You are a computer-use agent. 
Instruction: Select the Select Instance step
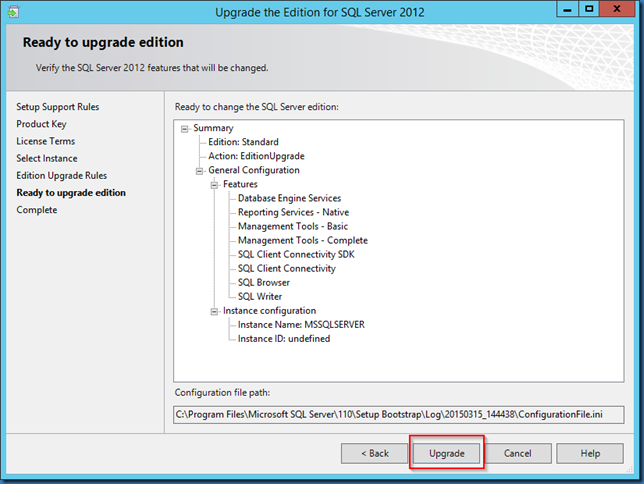point(47,159)
